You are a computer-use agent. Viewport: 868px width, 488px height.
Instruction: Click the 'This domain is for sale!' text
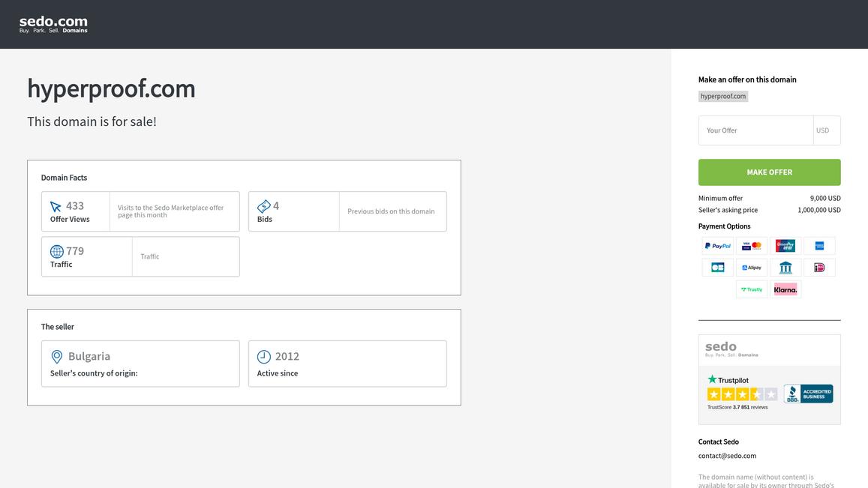point(92,121)
